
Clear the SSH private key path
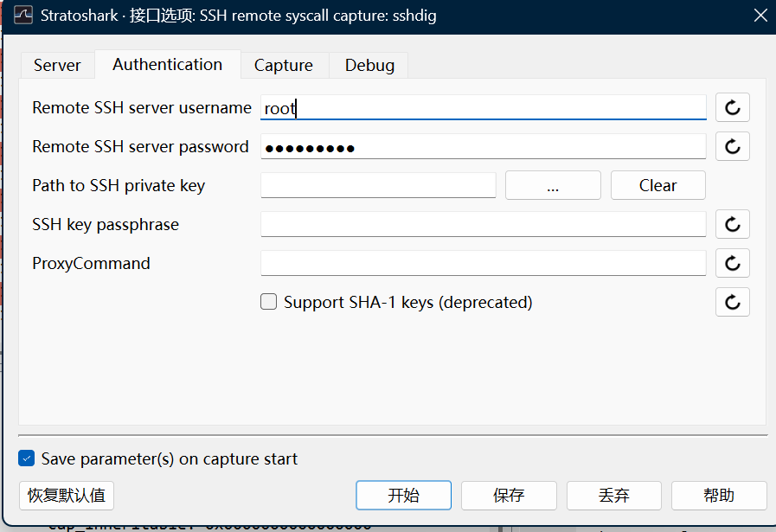657,185
